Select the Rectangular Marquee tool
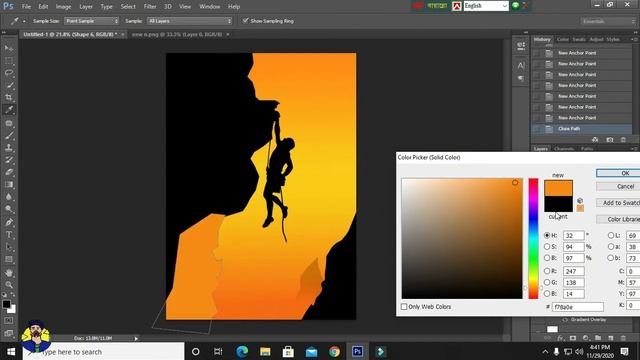This screenshot has height=360, width=640. (9, 61)
